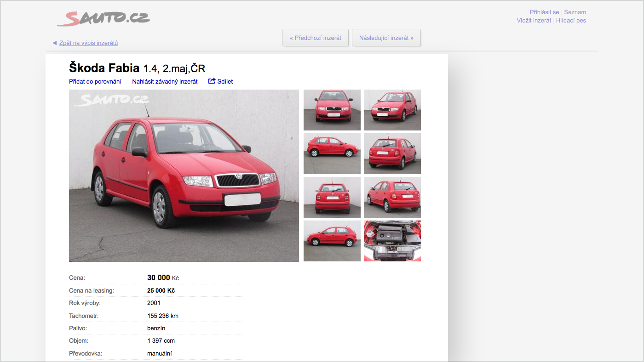Click the engine volume 1 397 ccm
644x362 pixels.
pos(161,340)
